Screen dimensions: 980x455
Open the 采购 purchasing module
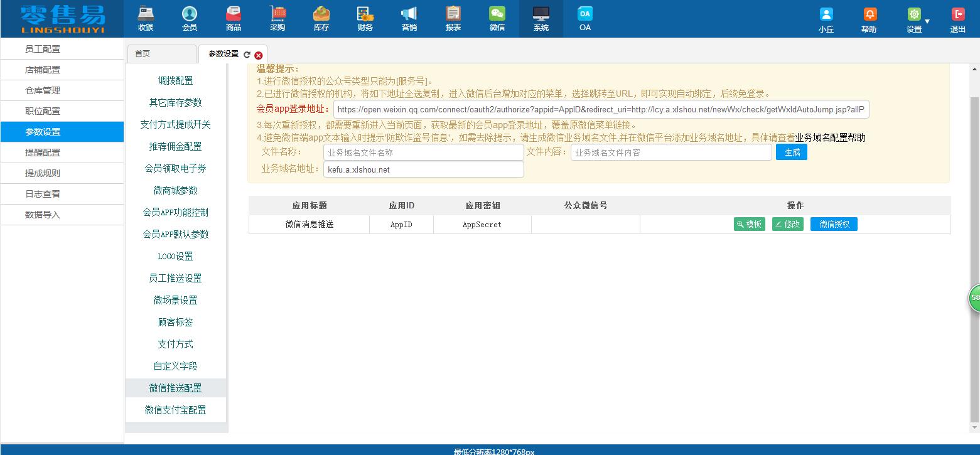pyautogui.click(x=277, y=17)
